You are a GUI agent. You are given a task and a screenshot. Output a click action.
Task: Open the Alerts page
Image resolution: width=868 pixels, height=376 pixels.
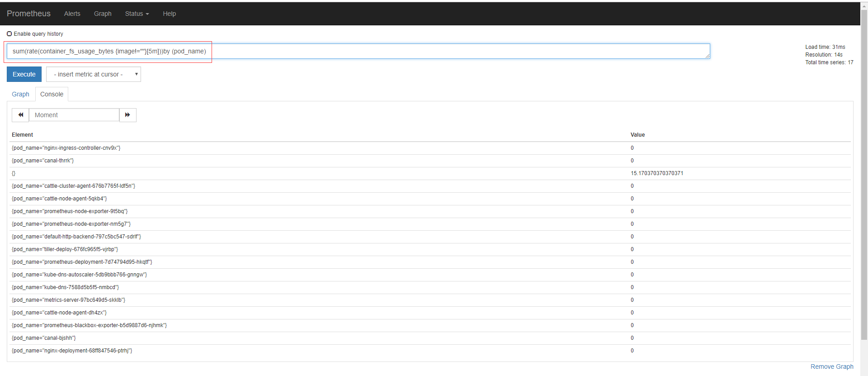(72, 14)
